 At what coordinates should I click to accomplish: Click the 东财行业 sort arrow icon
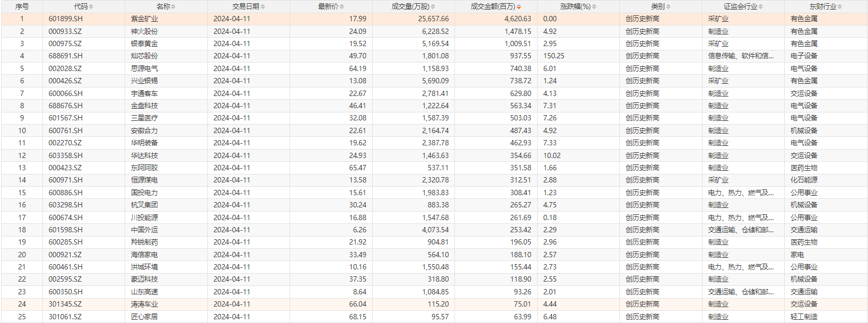point(840,7)
